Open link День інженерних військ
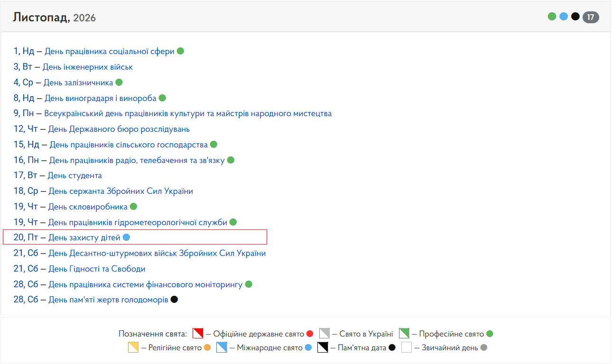612x364 pixels. [x=88, y=67]
